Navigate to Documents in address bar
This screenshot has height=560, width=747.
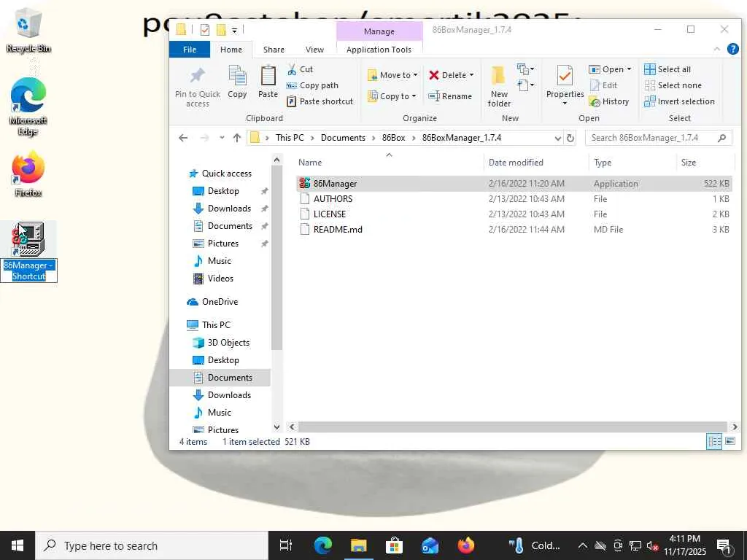[x=343, y=138]
